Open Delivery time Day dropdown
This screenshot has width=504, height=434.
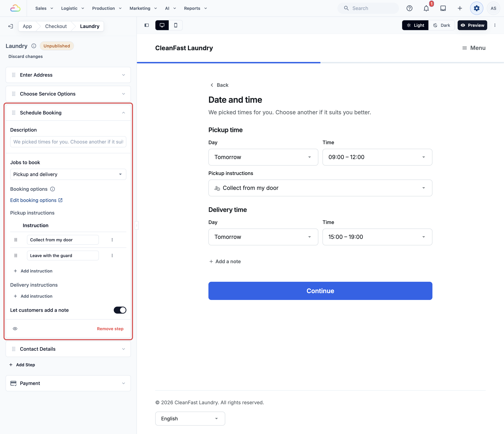click(263, 237)
